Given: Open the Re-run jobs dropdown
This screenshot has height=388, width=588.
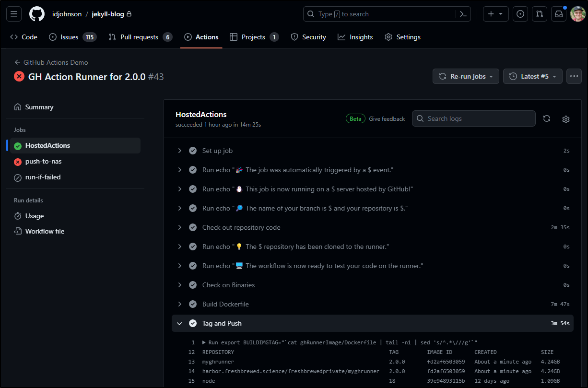Looking at the screenshot, I should (466, 76).
